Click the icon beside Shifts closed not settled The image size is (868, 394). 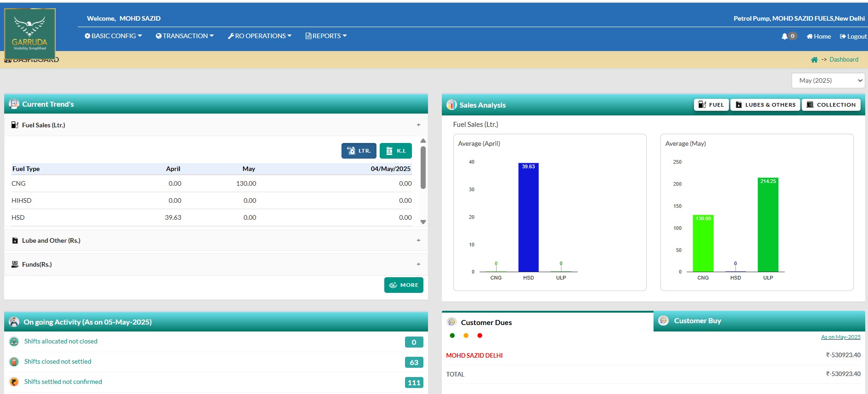coord(14,362)
